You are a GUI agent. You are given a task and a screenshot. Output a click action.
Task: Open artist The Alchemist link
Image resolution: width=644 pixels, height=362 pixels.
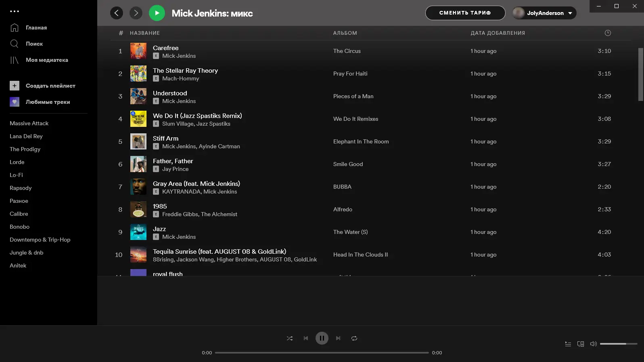pyautogui.click(x=219, y=214)
